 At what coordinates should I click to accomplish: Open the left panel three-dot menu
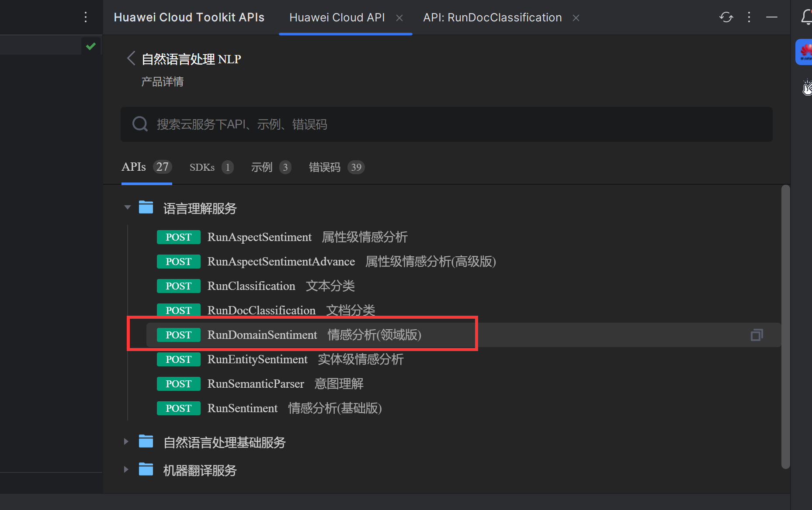coord(86,17)
